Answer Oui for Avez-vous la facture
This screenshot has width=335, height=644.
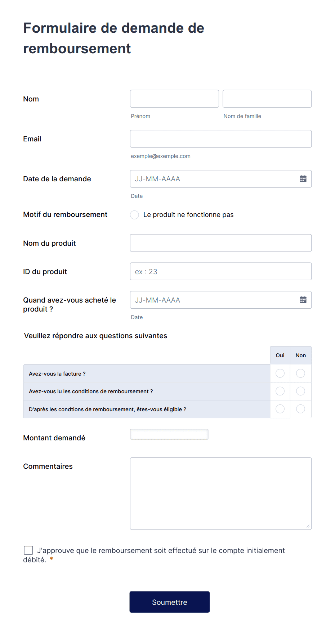[280, 373]
